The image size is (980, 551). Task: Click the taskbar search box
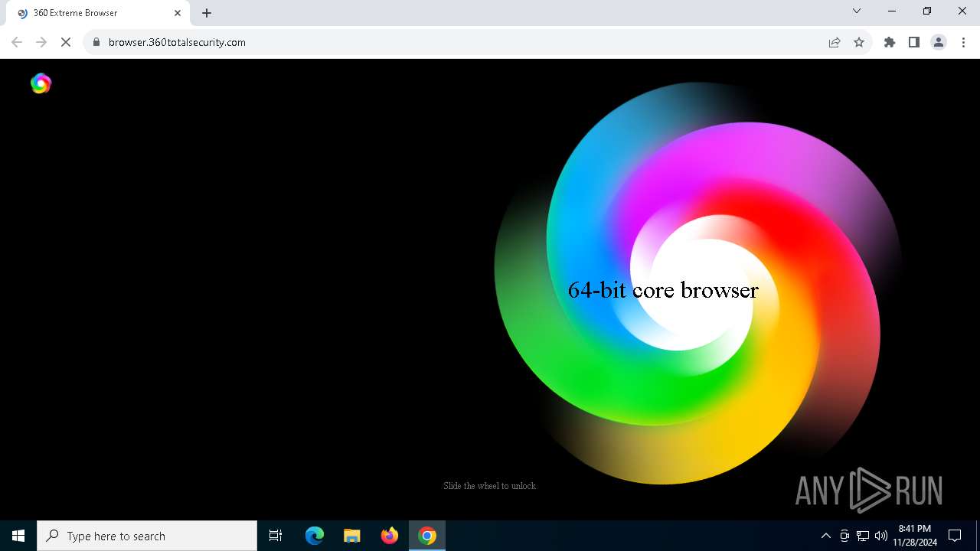click(147, 536)
